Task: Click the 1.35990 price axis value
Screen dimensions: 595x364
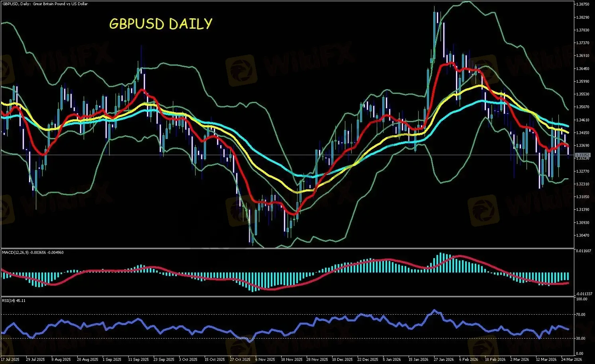Action: click(x=582, y=82)
